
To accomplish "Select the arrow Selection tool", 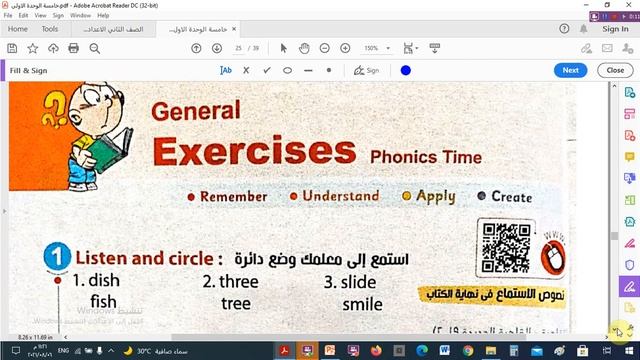I will [284, 48].
